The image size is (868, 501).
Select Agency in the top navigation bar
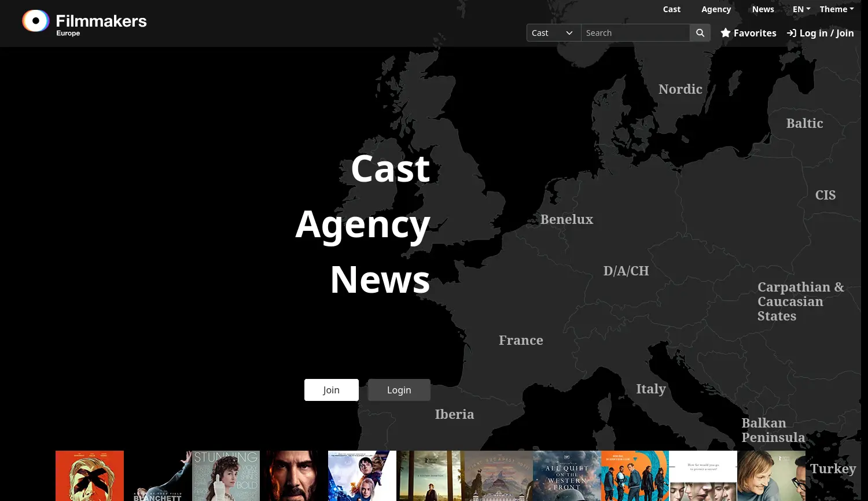pyautogui.click(x=716, y=9)
